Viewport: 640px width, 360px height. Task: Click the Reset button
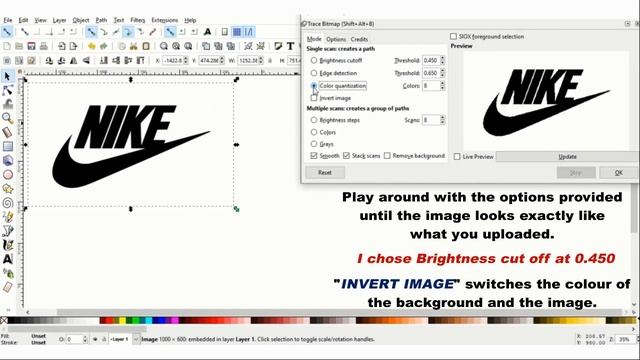(325, 172)
